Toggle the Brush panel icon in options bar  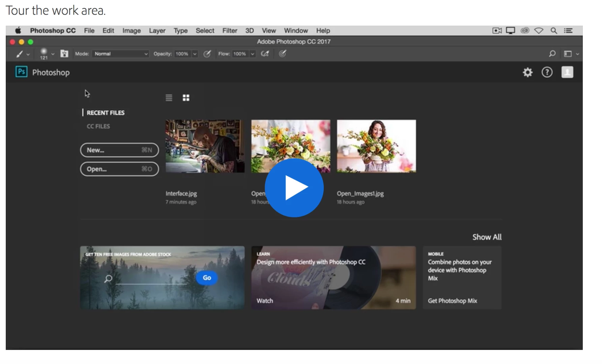click(x=64, y=54)
